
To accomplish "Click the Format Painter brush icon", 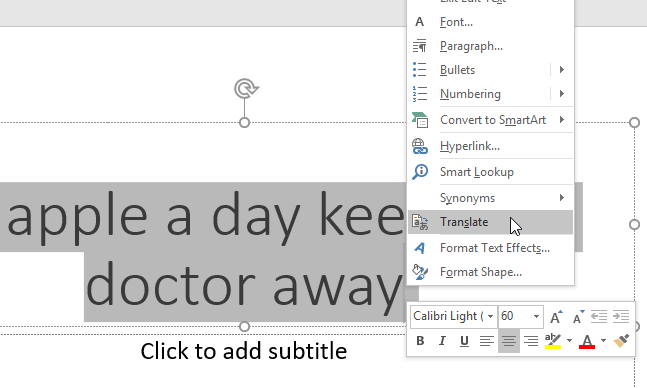I will tap(621, 341).
